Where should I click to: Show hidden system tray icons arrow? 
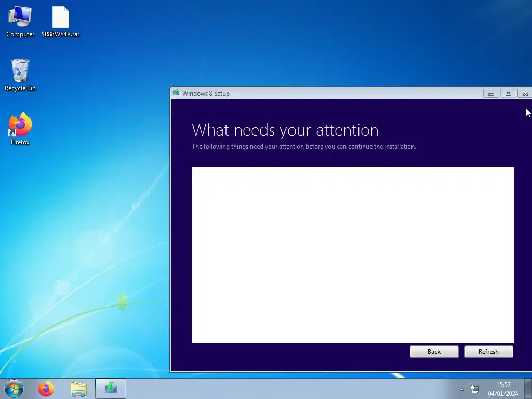click(462, 389)
